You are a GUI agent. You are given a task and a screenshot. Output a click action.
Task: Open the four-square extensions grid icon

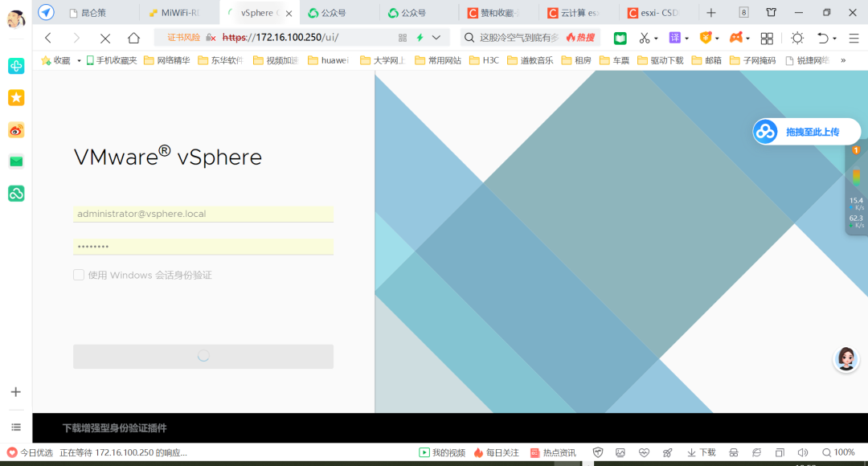click(x=767, y=39)
